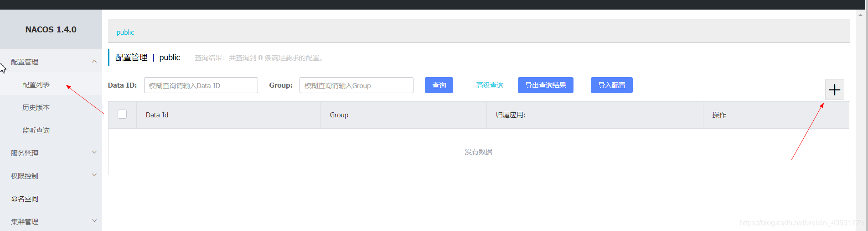868x231 pixels.
Task: Click the blue 查询 button
Action: pyautogui.click(x=439, y=85)
